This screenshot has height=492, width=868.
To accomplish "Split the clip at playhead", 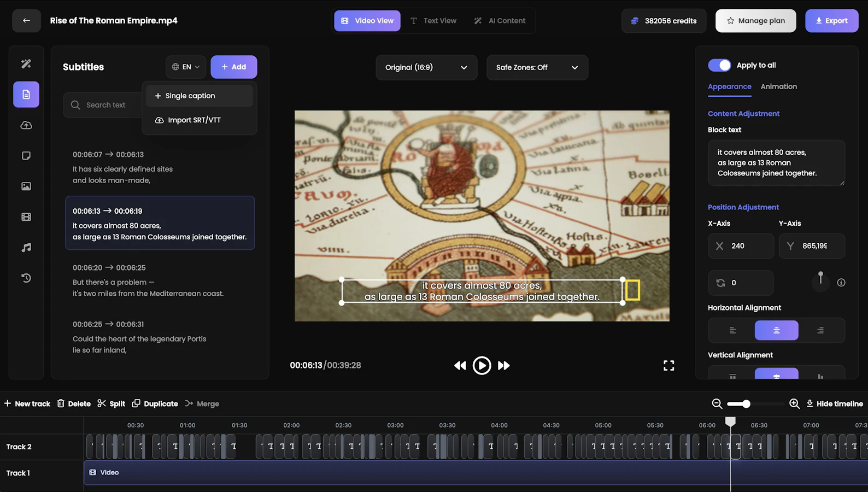I will 111,403.
